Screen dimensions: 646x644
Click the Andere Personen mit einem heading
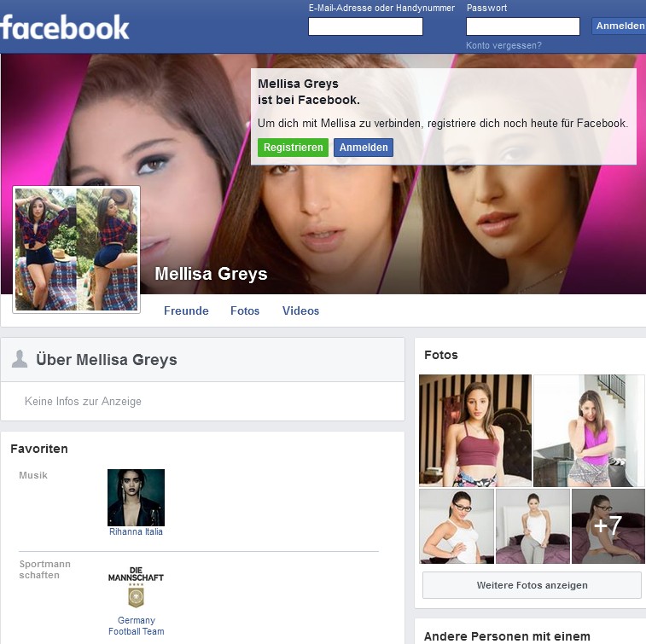(507, 636)
